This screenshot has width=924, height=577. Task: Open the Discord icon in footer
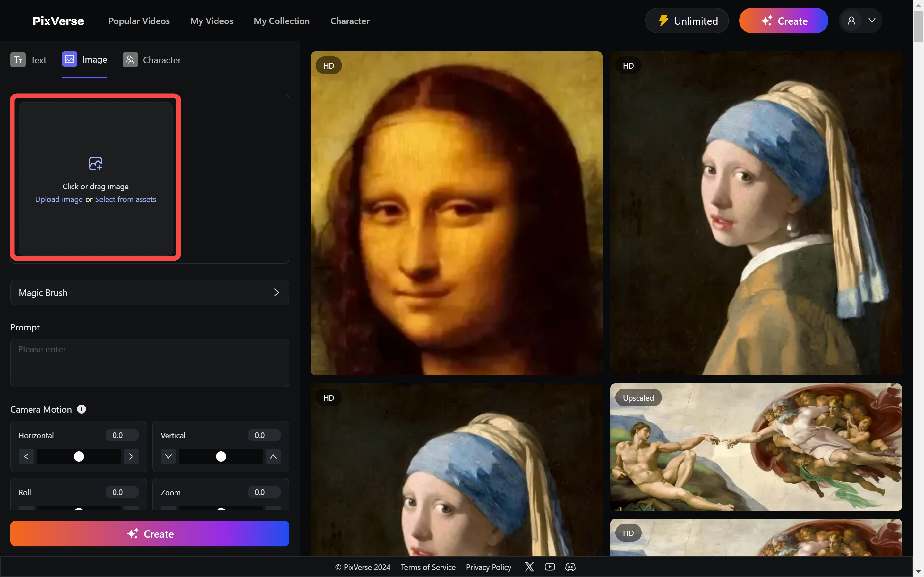point(570,567)
